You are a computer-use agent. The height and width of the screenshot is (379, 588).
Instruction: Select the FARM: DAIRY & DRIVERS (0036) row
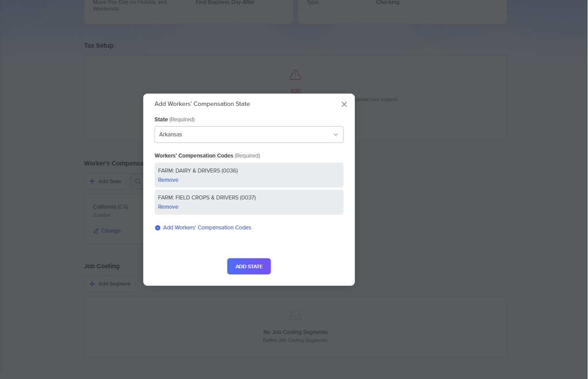249,171
